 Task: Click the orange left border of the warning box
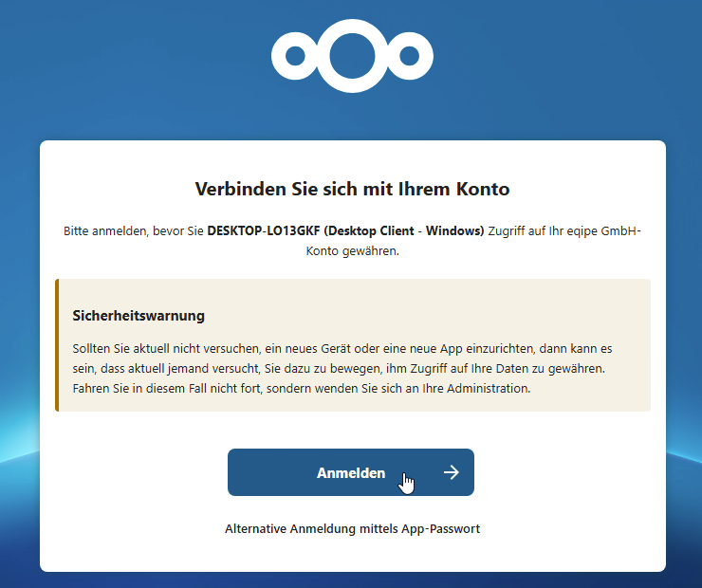[57, 345]
